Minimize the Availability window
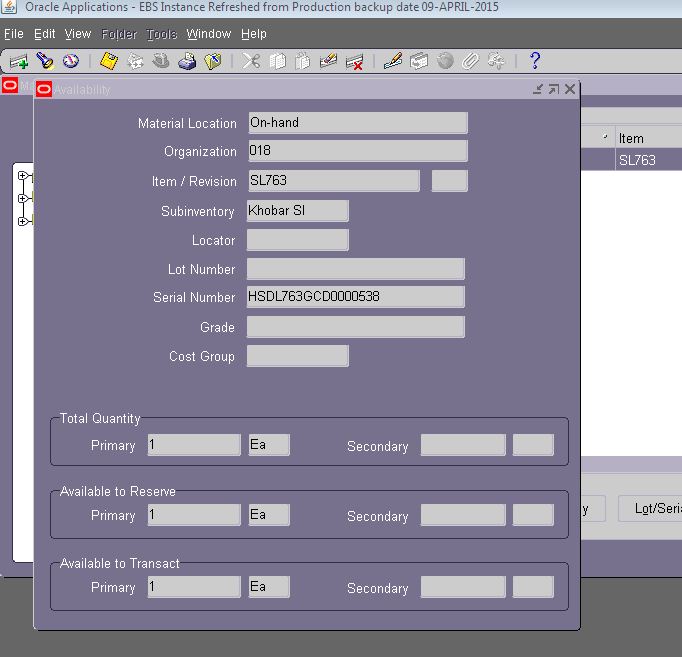This screenshot has width=682, height=657. [538, 89]
